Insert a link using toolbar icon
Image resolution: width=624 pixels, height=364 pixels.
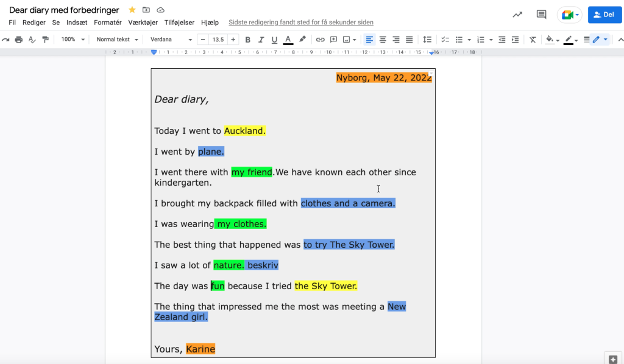pyautogui.click(x=320, y=40)
